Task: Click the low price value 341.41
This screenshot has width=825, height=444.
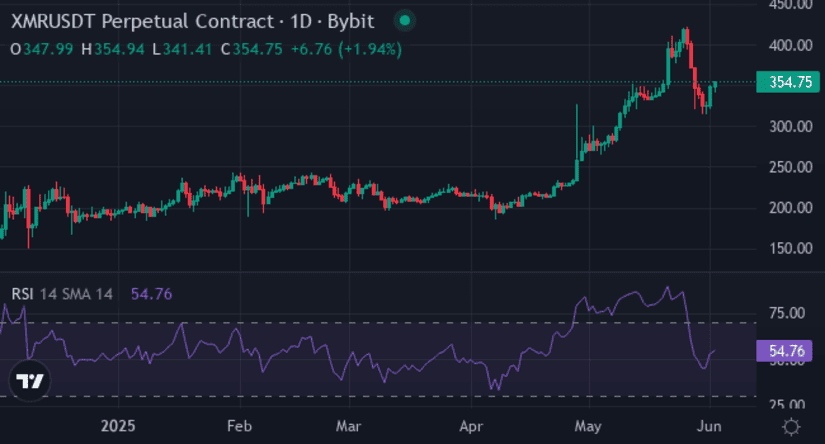Action: (x=187, y=49)
